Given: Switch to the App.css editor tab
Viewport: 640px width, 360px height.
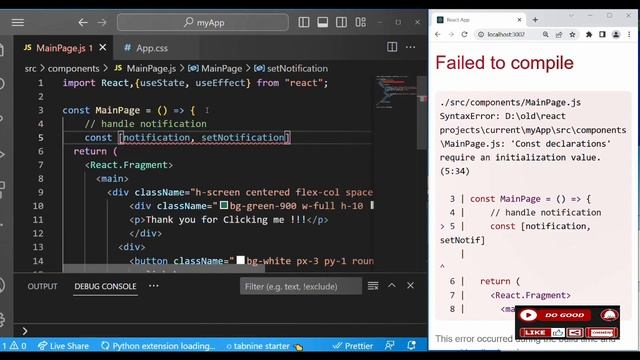Looking at the screenshot, I should tap(146, 48).
